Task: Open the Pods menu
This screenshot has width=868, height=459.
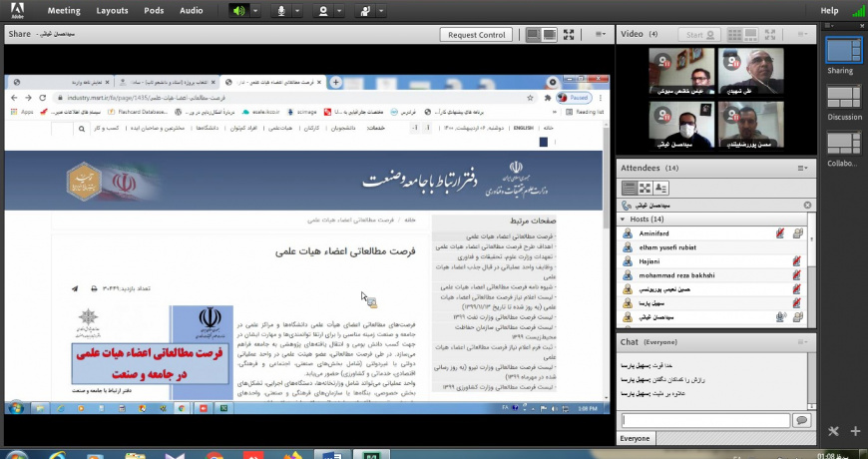Action: (154, 11)
